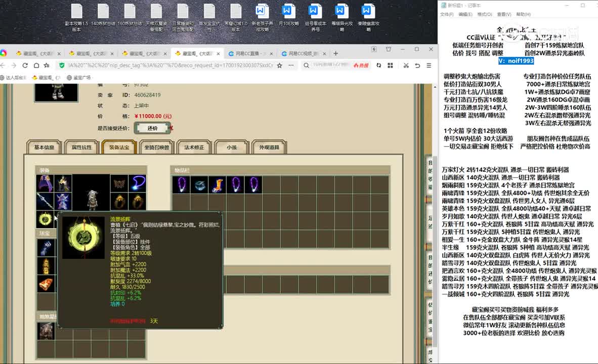Switch to the 坐骑召唤兽 tab

(156, 147)
